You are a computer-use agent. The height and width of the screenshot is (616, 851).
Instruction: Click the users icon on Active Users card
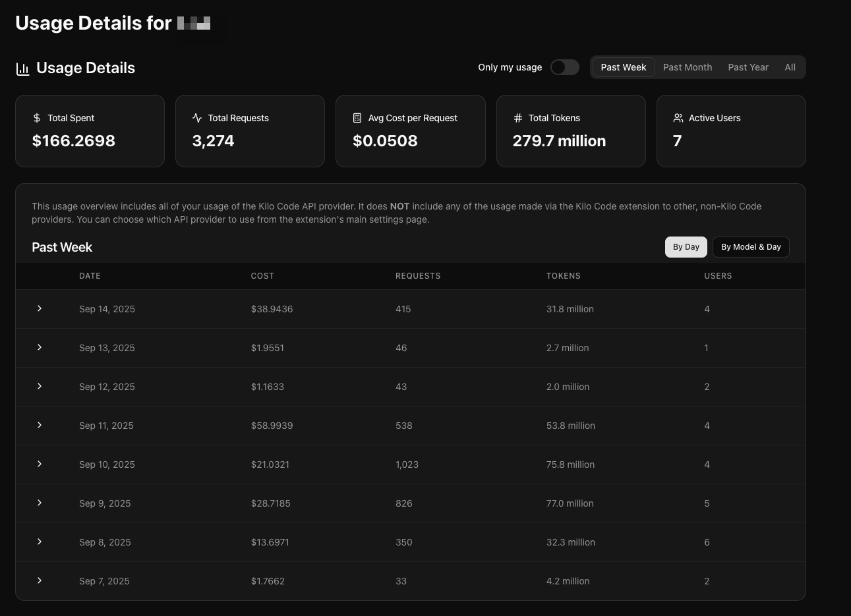click(x=678, y=118)
